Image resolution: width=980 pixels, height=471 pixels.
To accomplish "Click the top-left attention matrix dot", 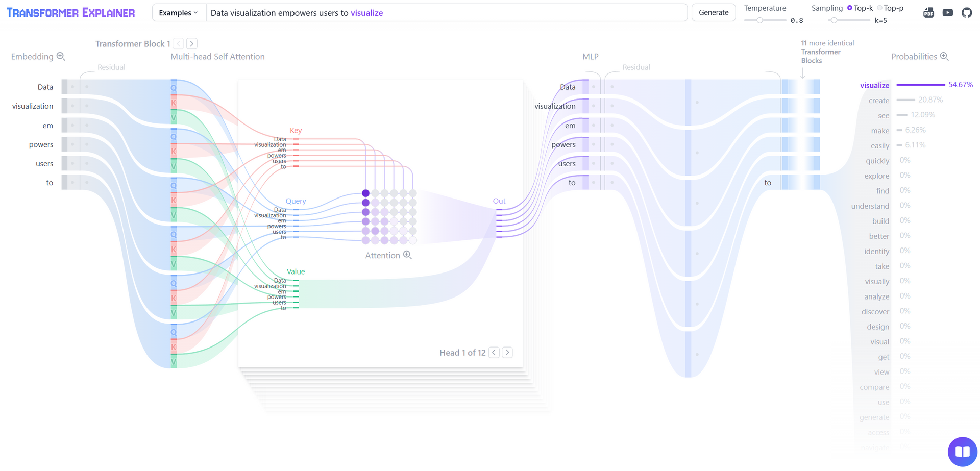I will point(365,193).
